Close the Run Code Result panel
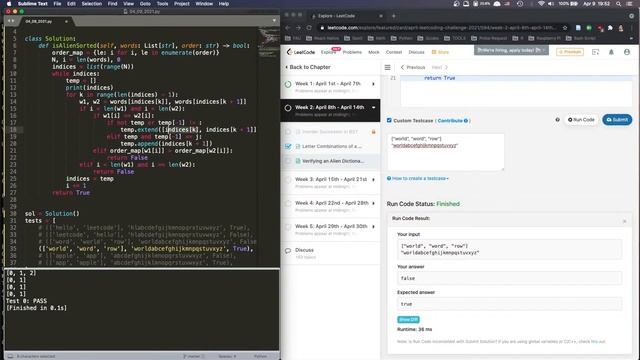 coord(624,221)
